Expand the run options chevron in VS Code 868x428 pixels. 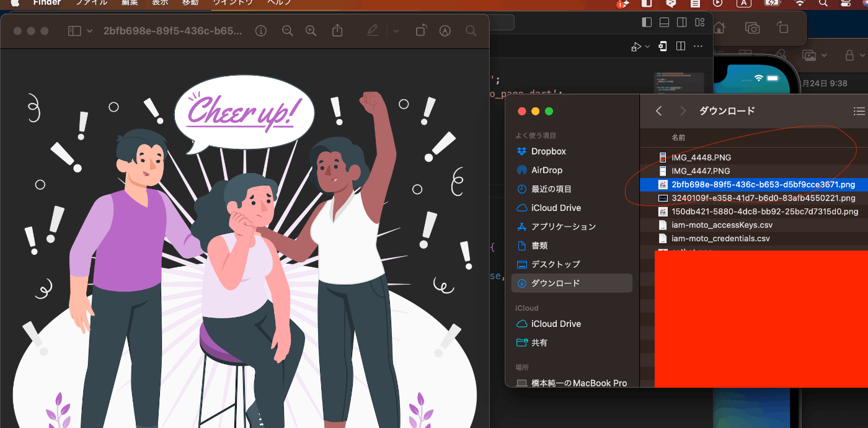pos(648,47)
